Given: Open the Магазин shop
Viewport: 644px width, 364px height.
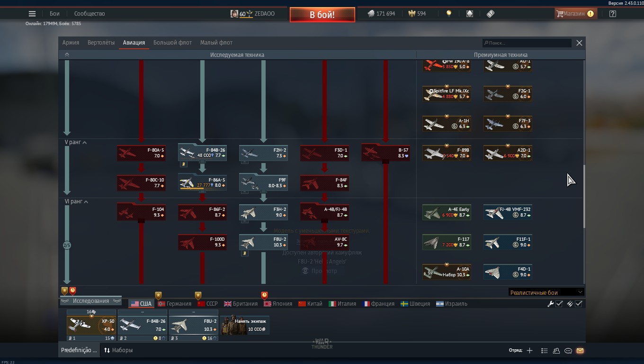Looking at the screenshot, I should (575, 14).
